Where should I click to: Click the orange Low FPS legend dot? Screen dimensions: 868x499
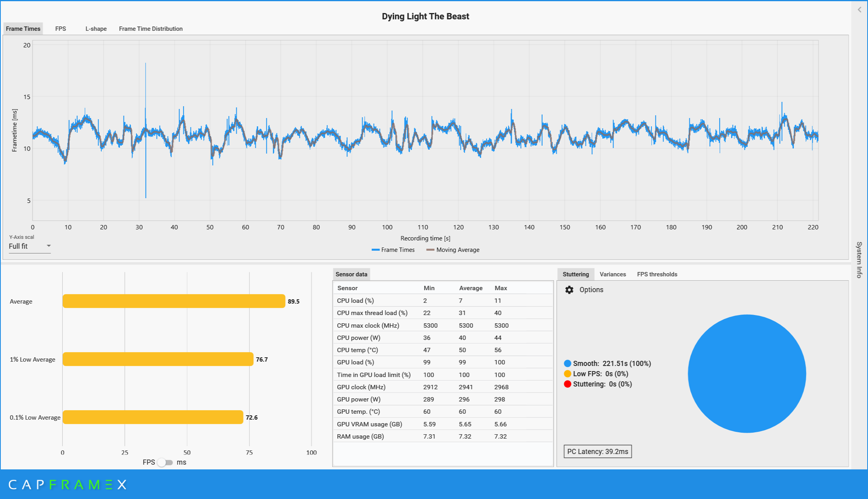click(x=567, y=374)
